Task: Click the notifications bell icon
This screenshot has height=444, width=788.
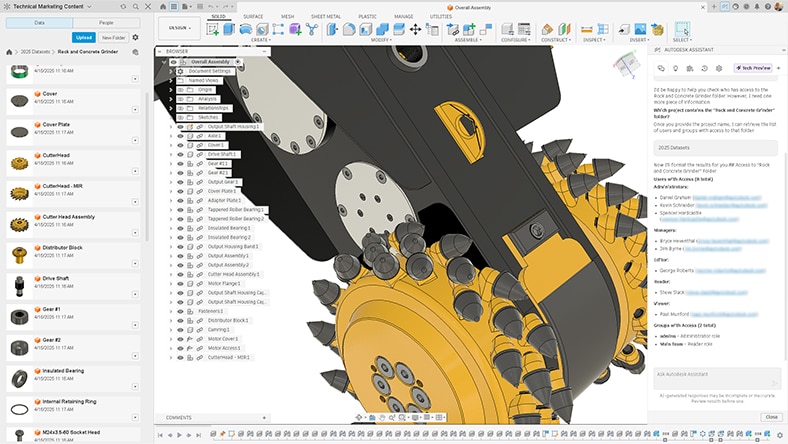Action: pyautogui.click(x=757, y=7)
